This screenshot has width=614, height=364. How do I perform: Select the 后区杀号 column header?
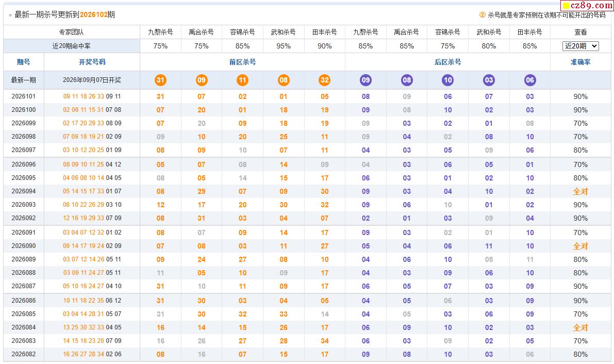[x=447, y=62]
